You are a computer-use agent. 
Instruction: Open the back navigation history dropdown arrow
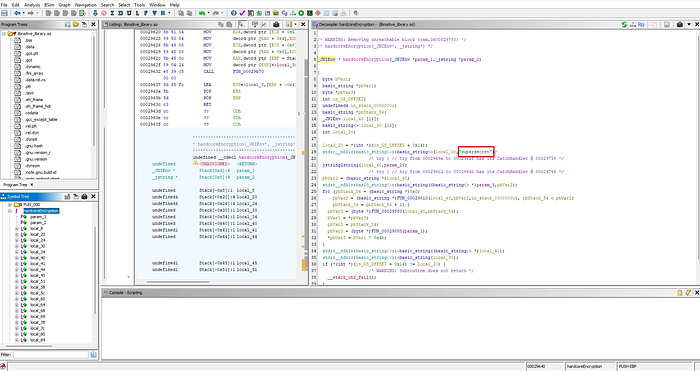click(23, 13)
